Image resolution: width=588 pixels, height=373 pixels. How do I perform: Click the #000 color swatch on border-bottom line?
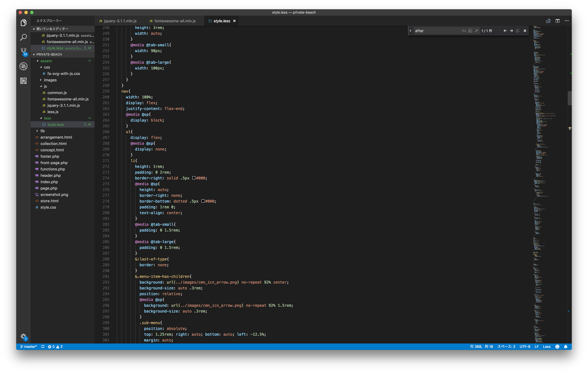pyautogui.click(x=203, y=201)
